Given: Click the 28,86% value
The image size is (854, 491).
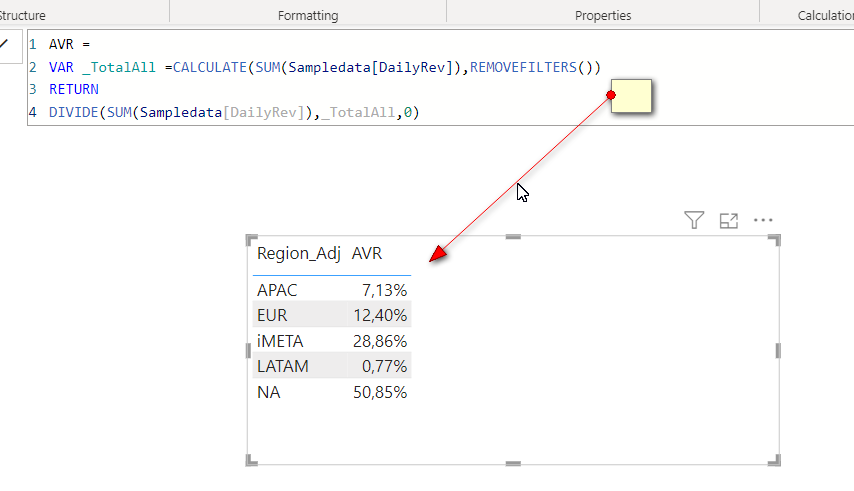Looking at the screenshot, I should click(x=380, y=341).
